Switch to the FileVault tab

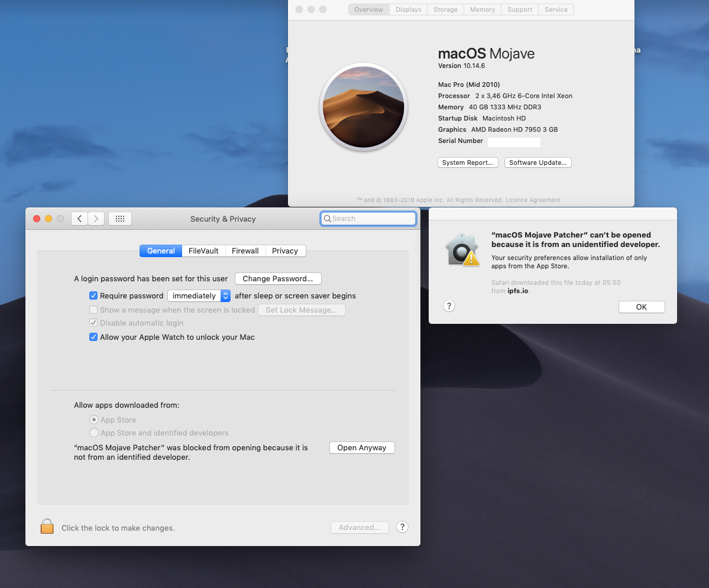pyautogui.click(x=203, y=251)
